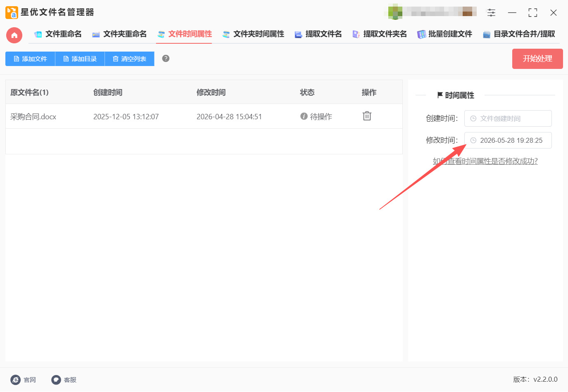Click the clock icon in the 创建时间 field
The image size is (568, 392).
tap(473, 118)
